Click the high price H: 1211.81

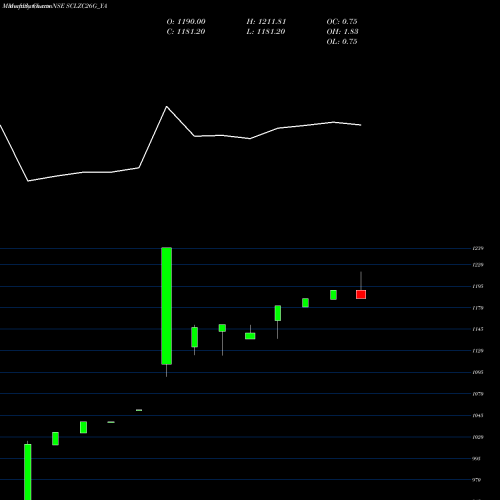click(266, 22)
